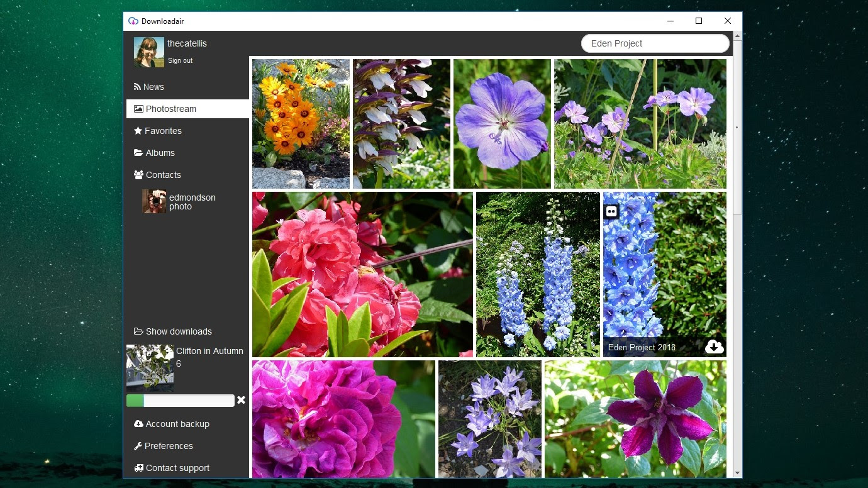
Task: Open the photo of two blue delphinium spikes
Action: pyautogui.click(x=538, y=274)
